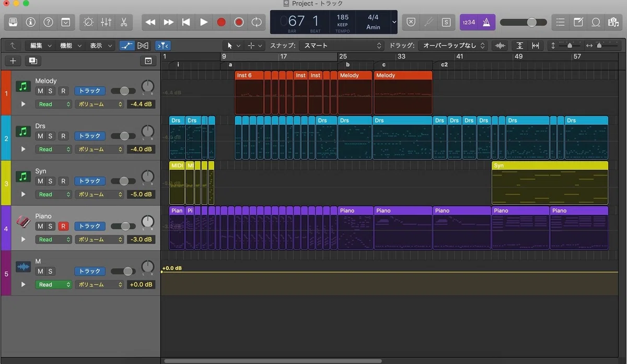Click Syn track トラック button

(90, 181)
